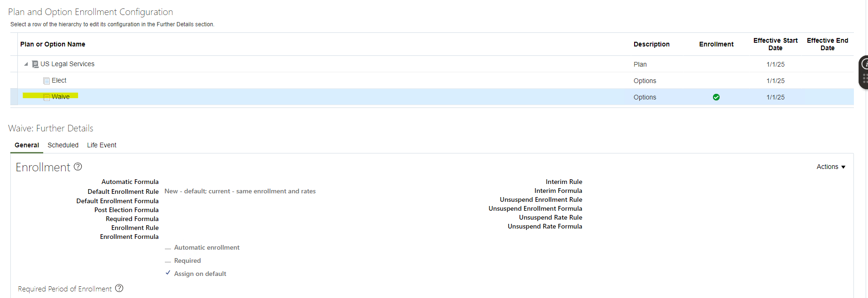Click the Unsuspend Rate Formula label
Viewport: 868px width, 298px height.
coord(545,226)
